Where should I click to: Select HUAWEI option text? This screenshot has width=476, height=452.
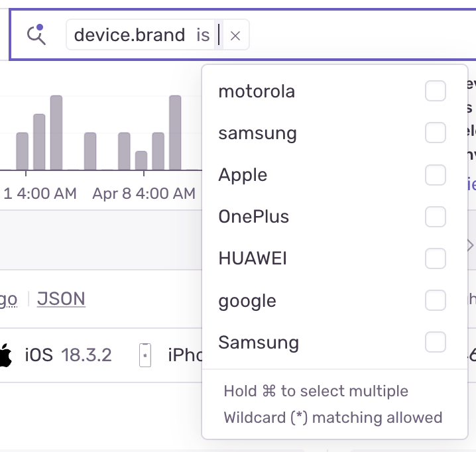coord(253,258)
